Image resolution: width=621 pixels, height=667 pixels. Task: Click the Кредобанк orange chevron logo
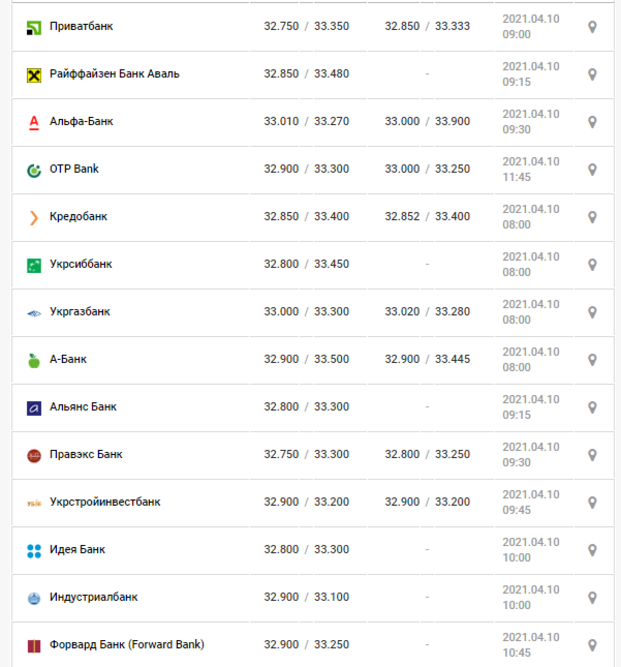point(34,218)
